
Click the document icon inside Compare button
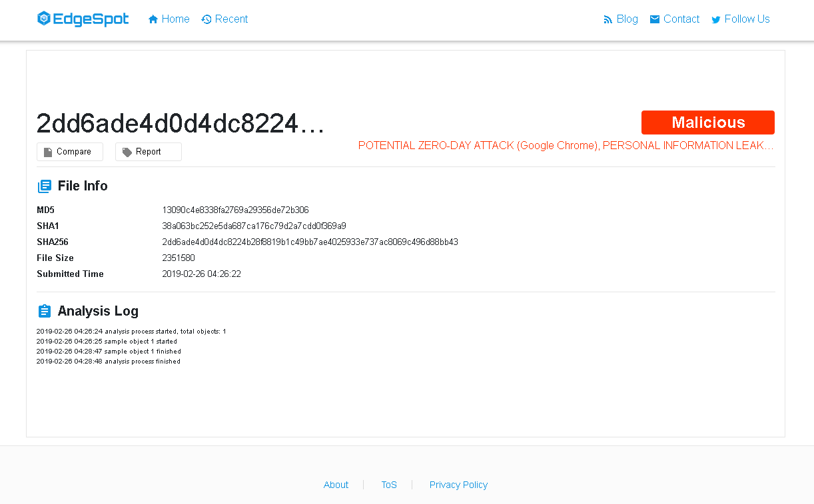click(49, 151)
